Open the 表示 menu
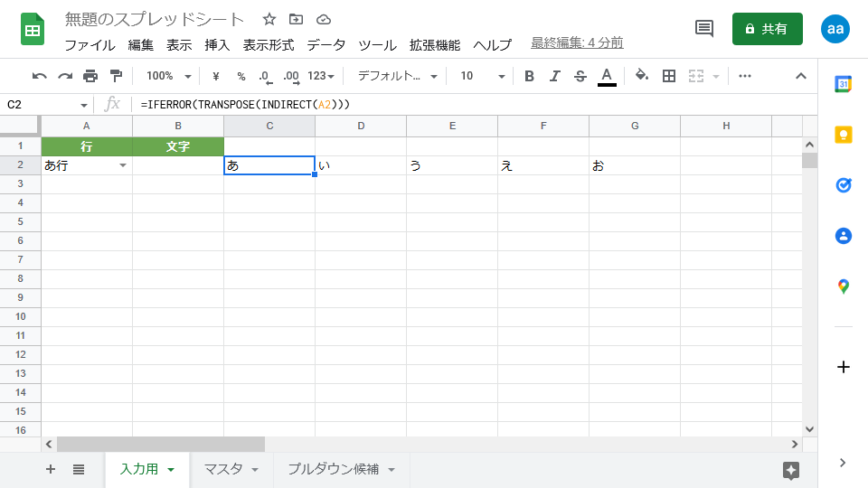868x488 pixels. coord(179,45)
